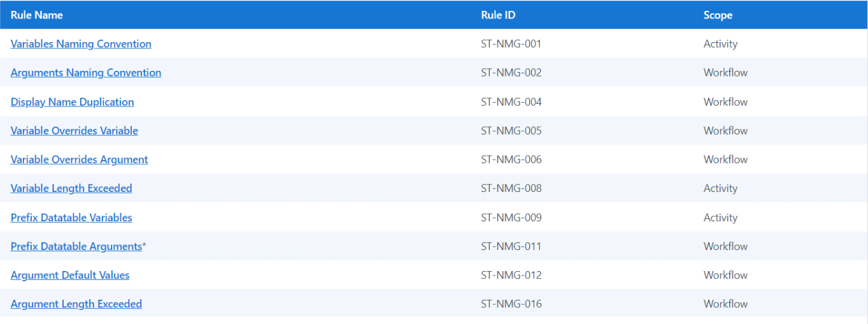Click Activity scope in Variable Length Exceeded row
Viewport: 868px width, 324px height.
(x=720, y=188)
